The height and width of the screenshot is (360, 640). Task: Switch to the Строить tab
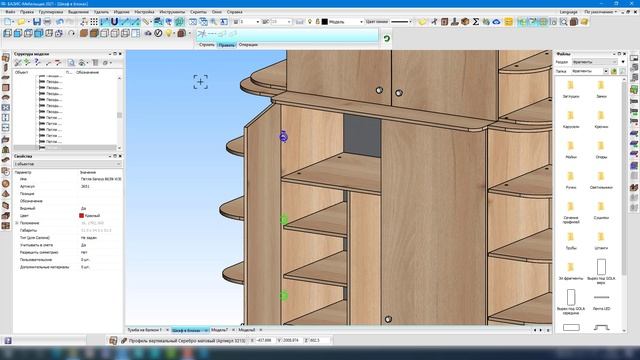(x=207, y=45)
